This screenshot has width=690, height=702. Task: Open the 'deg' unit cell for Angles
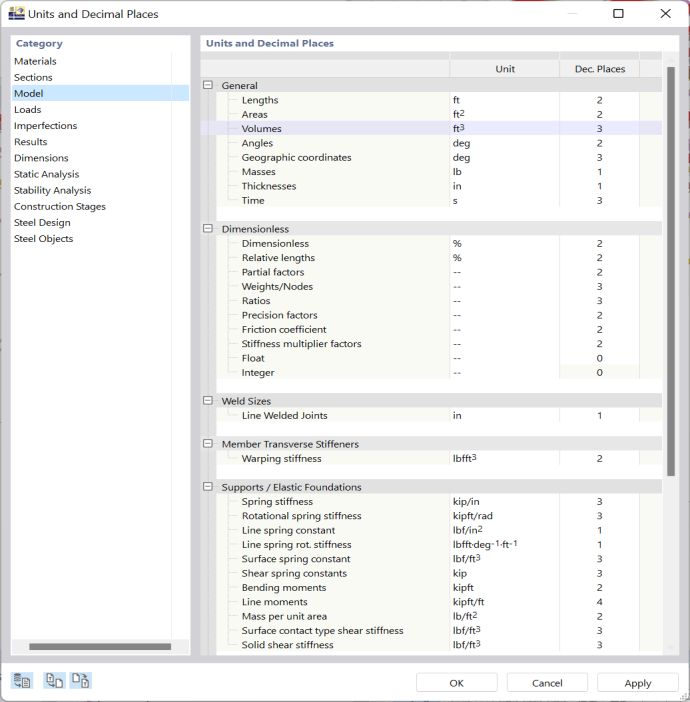tap(504, 143)
